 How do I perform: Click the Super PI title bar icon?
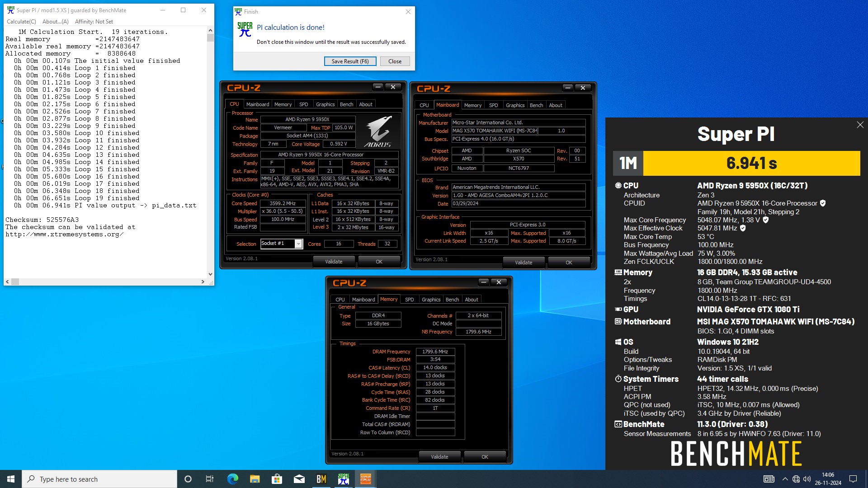point(10,10)
